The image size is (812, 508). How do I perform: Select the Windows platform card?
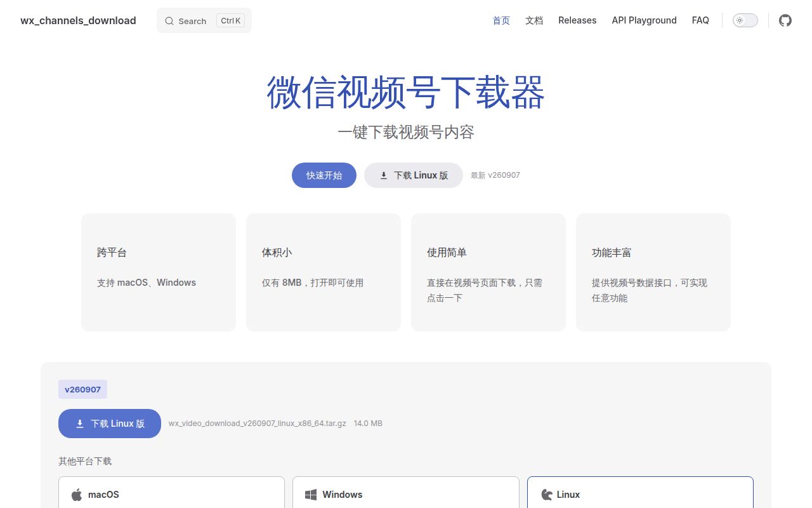(406, 493)
